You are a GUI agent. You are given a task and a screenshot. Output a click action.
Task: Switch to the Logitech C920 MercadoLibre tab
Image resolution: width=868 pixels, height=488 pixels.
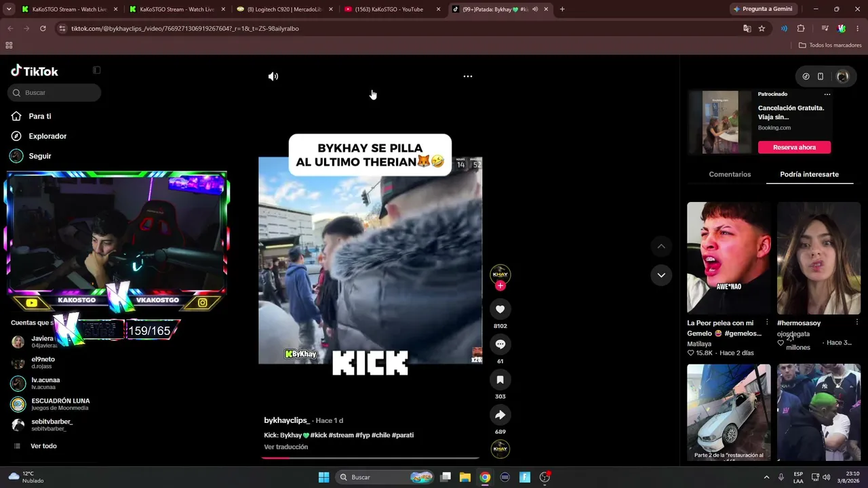point(284,9)
